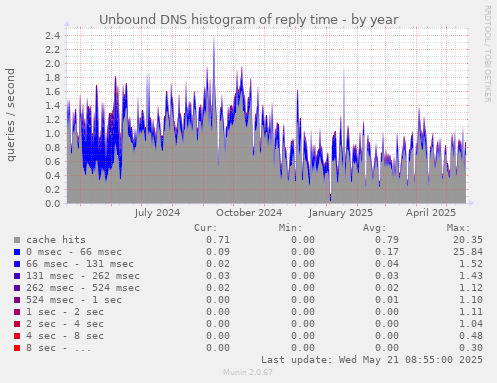Click the '8 sec - ...' legend label
497x383 pixels.
coord(58,348)
